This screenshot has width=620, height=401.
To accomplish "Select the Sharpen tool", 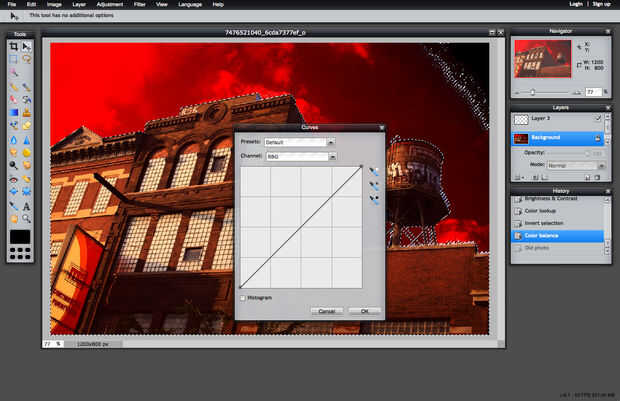I will click(26, 140).
